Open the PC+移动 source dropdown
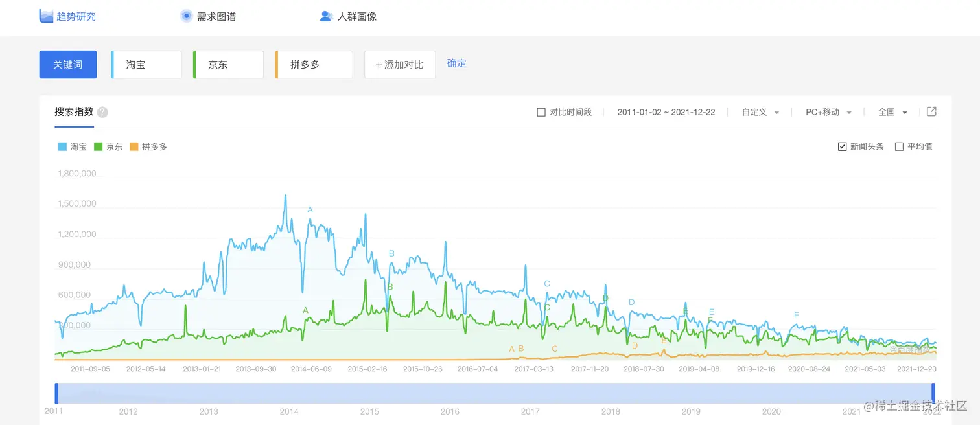The image size is (980, 425). [828, 112]
